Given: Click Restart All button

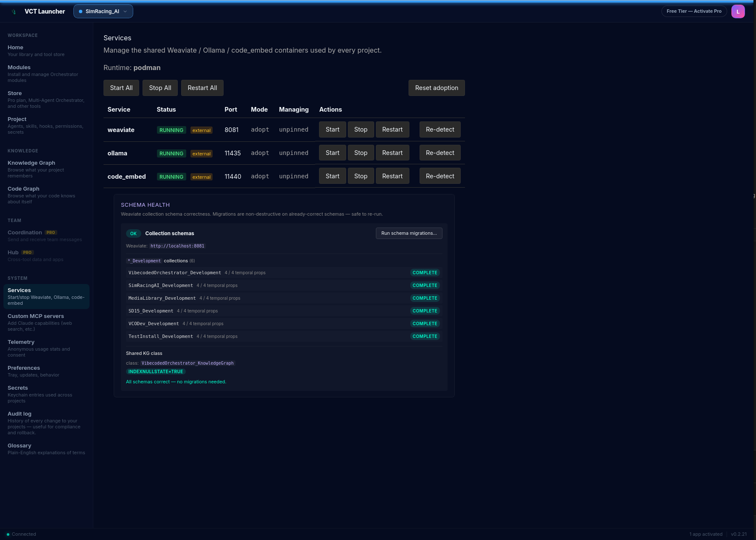Looking at the screenshot, I should [x=202, y=88].
